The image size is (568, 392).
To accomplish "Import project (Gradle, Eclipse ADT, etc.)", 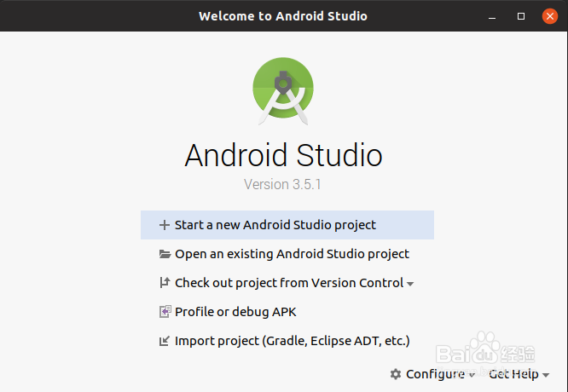I will 287,341.
